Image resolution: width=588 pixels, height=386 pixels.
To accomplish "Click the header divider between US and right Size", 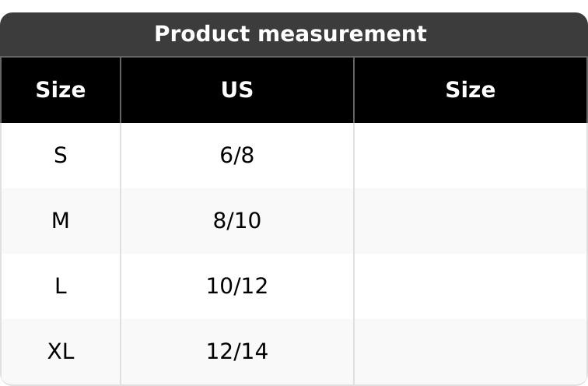I will tap(354, 90).
